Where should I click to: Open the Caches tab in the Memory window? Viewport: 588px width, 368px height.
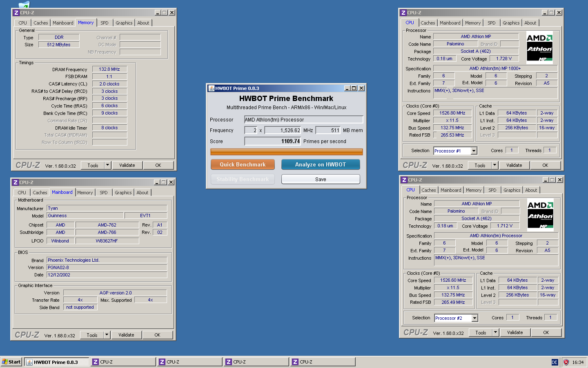[x=41, y=23]
